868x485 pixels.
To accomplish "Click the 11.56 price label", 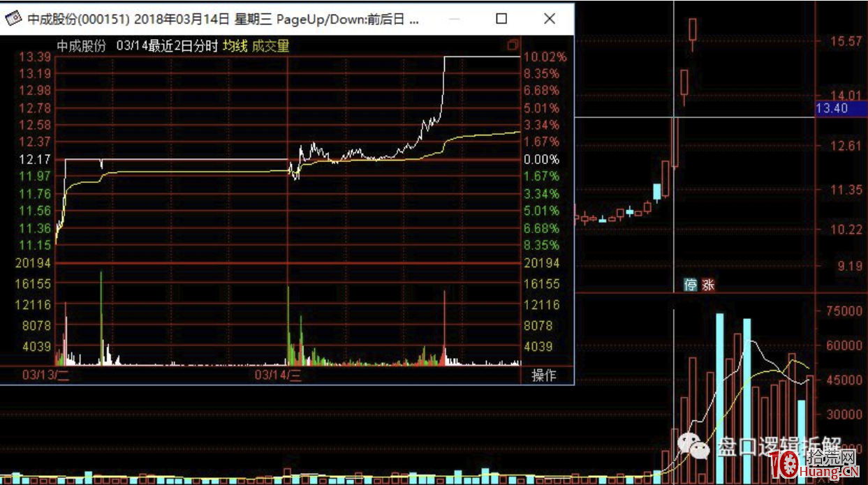I will [35, 211].
